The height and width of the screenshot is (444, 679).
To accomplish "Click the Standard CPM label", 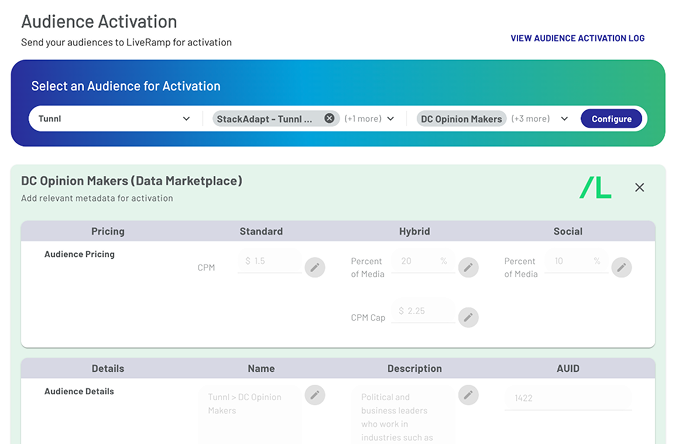I will click(x=206, y=268).
